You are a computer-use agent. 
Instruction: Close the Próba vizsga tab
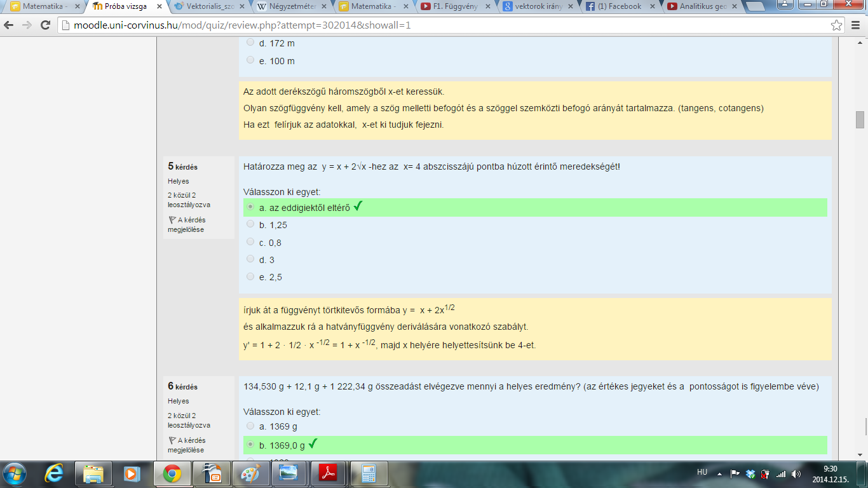pos(159,6)
